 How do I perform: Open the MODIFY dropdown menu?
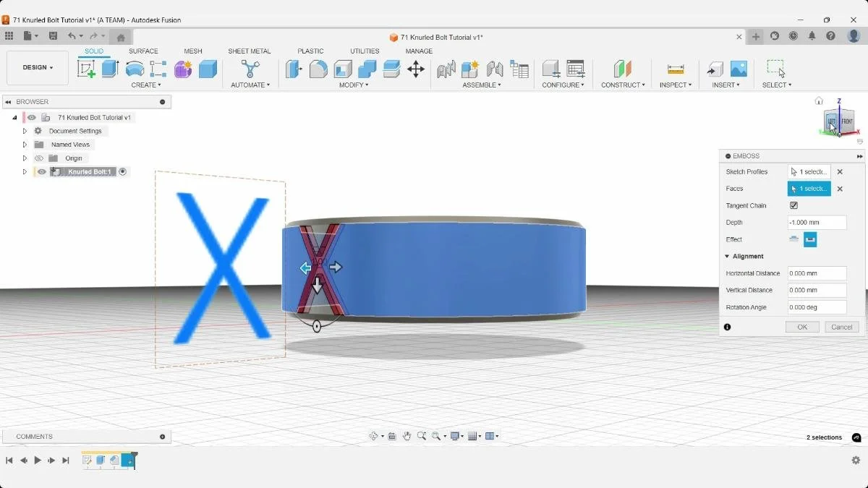point(354,85)
